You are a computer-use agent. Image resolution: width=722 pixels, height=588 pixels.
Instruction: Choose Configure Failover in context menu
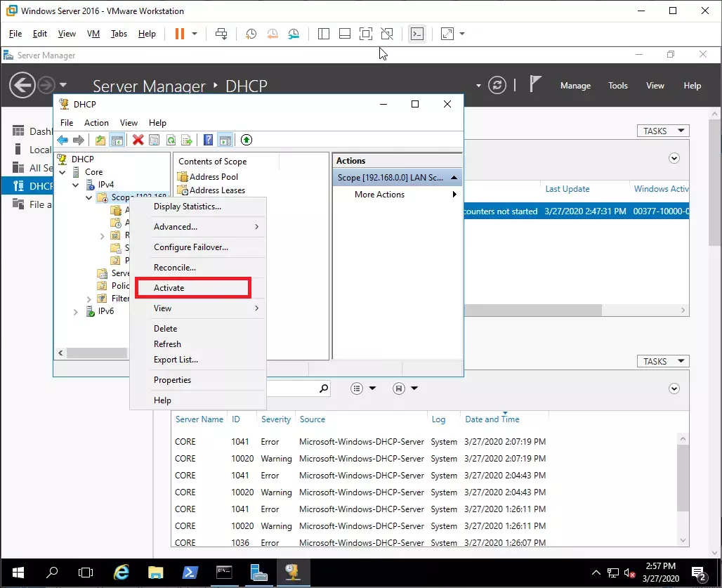coord(191,247)
